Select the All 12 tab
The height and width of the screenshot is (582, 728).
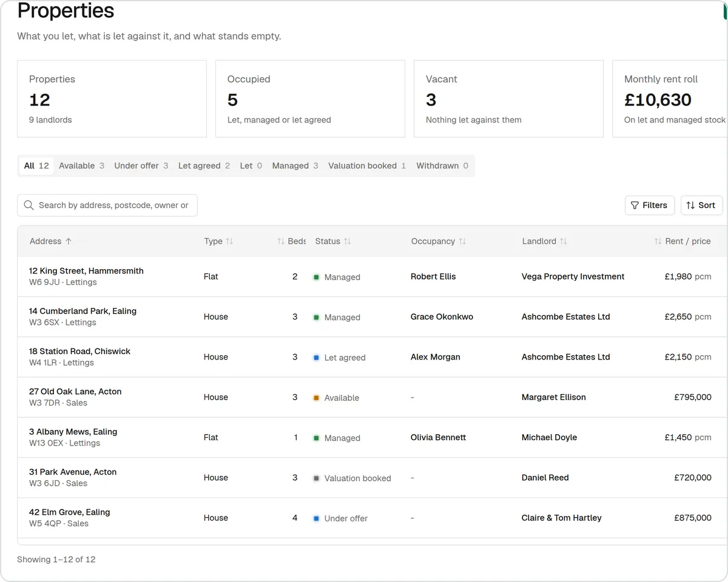pyautogui.click(x=36, y=166)
